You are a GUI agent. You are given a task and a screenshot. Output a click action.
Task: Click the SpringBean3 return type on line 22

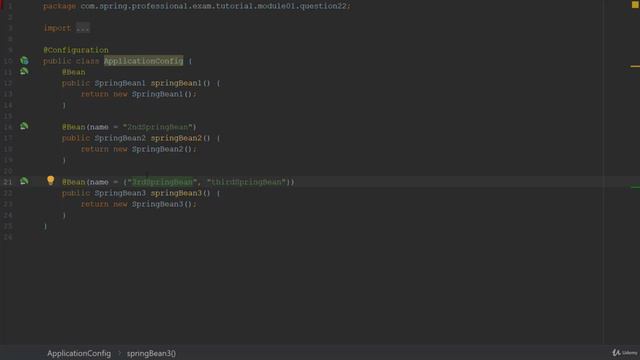point(120,193)
